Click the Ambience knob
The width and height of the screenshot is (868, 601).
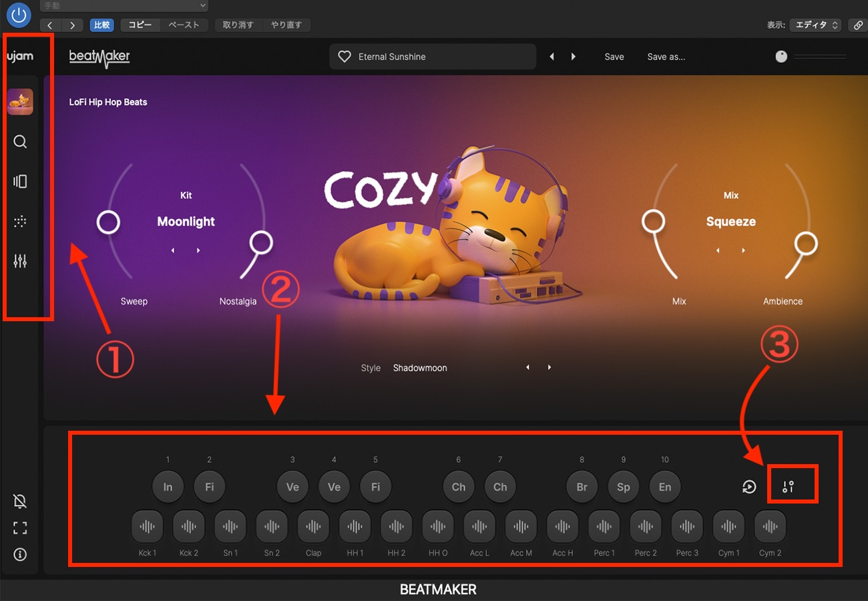pyautogui.click(x=806, y=244)
